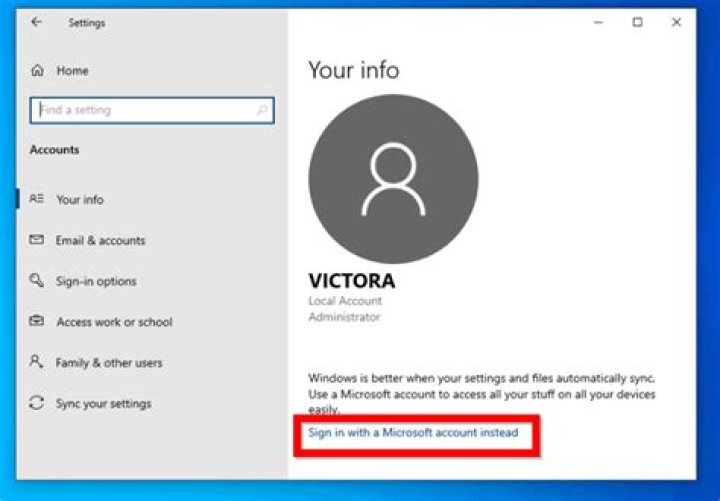
Task: Open the Home icon in sidebar
Action: coord(37,70)
